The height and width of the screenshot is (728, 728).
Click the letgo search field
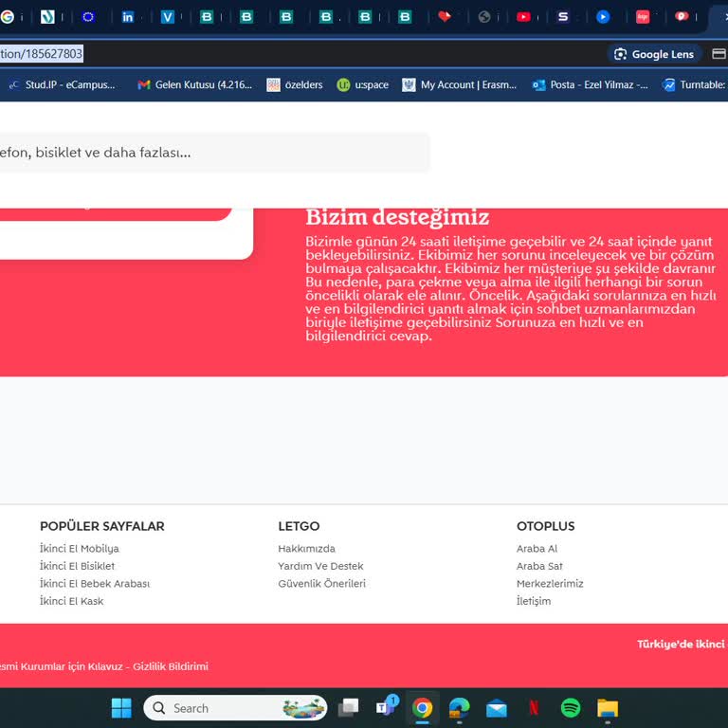coord(213,153)
